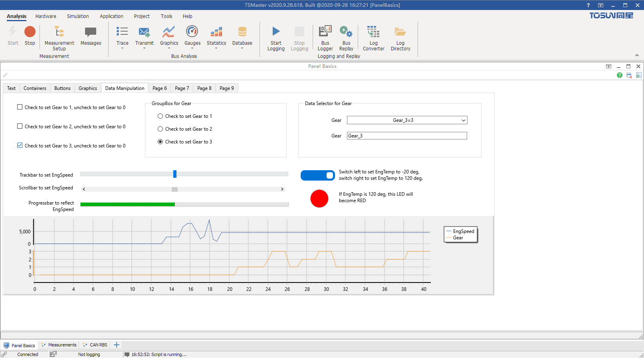The height and width of the screenshot is (358, 644).
Task: Open the Help ribbon tab
Action: point(187,16)
